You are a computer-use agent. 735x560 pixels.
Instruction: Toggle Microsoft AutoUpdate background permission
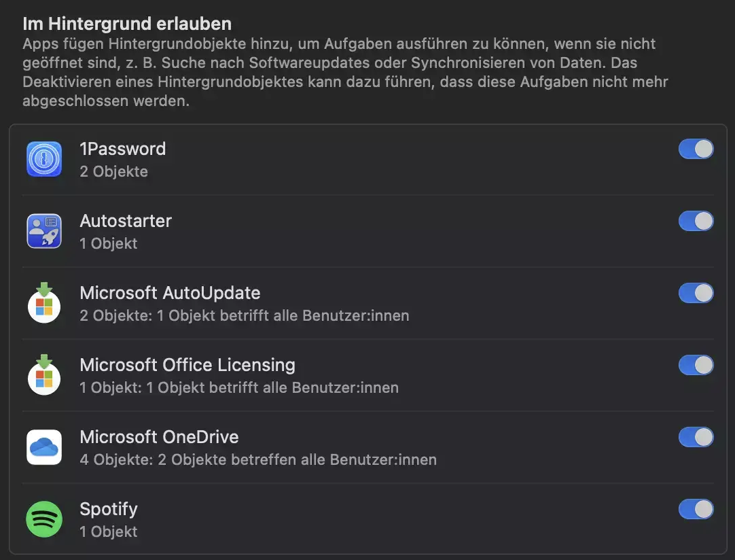tap(696, 293)
